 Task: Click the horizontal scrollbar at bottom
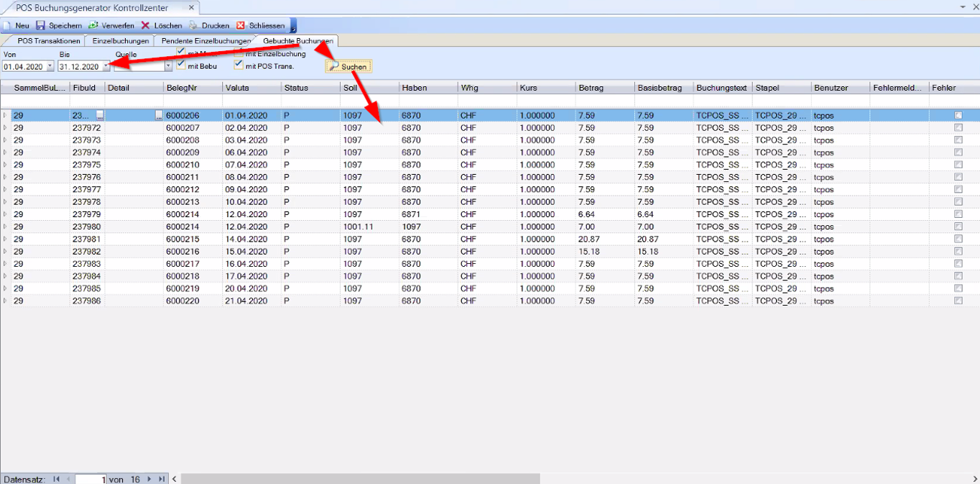[x=359, y=479]
